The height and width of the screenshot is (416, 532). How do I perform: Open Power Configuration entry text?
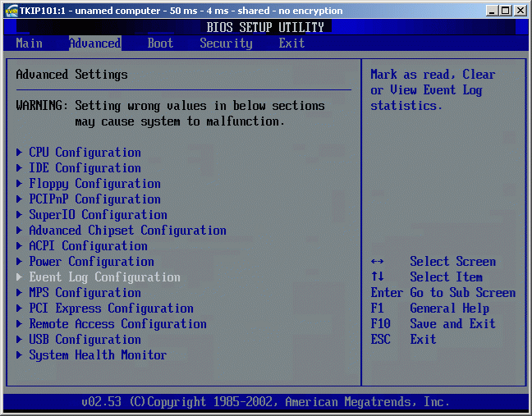(x=92, y=262)
